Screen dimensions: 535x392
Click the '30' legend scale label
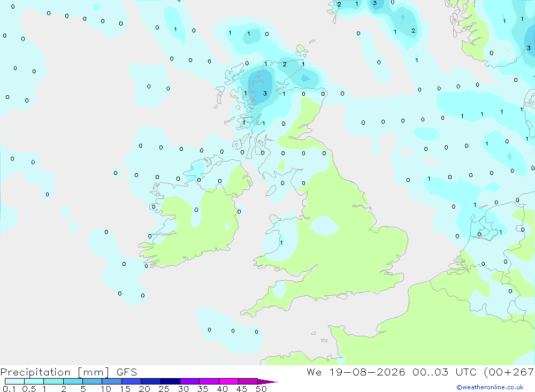184,389
